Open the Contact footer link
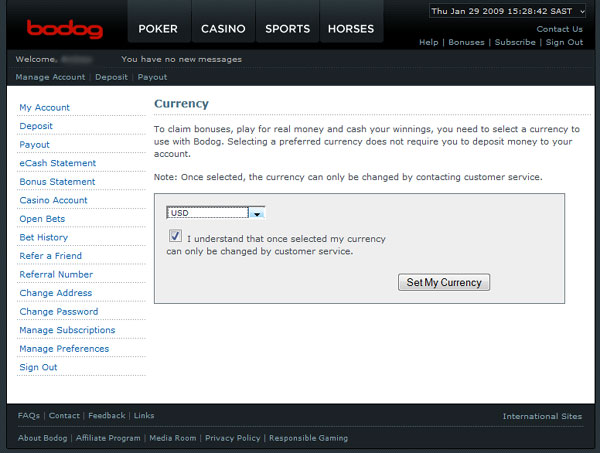 pos(64,416)
